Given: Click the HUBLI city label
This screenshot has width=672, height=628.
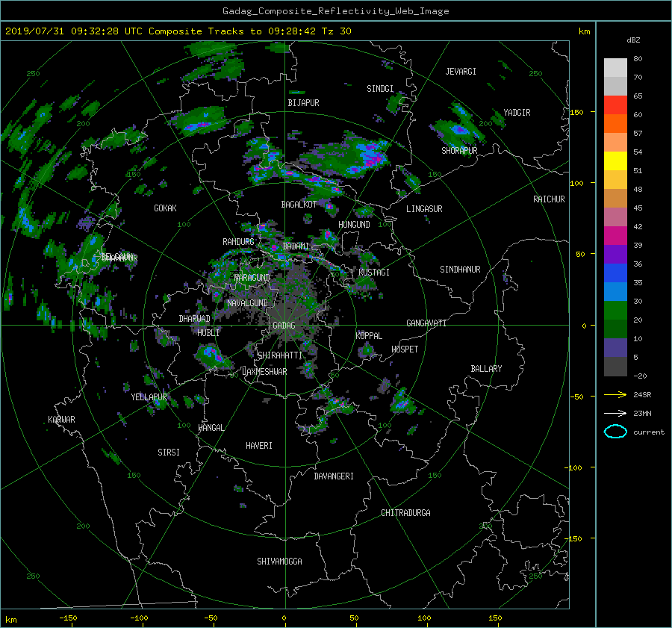Looking at the screenshot, I should 208,332.
